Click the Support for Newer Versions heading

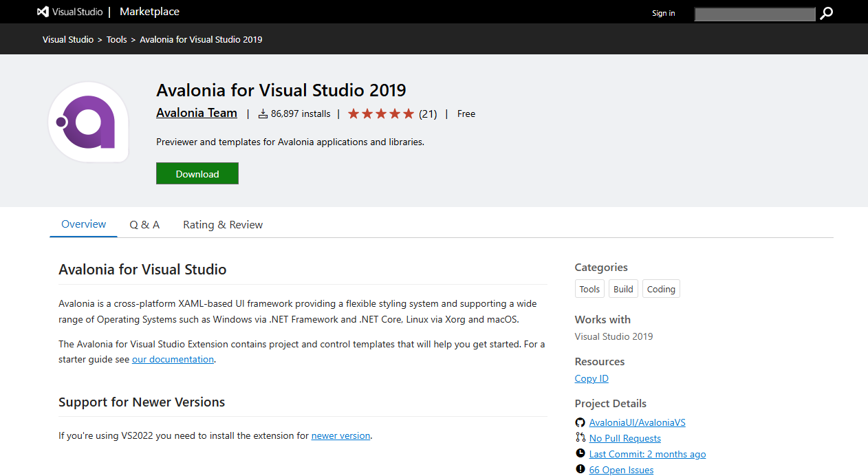pos(142,402)
